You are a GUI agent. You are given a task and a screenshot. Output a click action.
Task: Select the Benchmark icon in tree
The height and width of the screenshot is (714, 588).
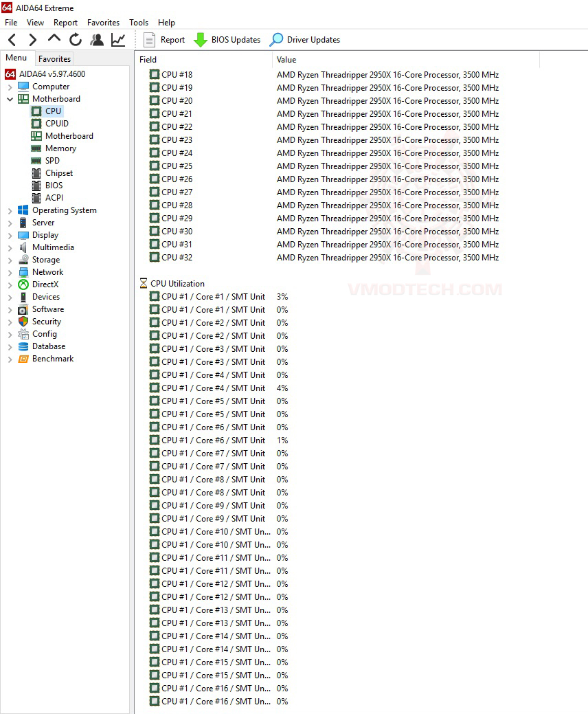pos(23,359)
